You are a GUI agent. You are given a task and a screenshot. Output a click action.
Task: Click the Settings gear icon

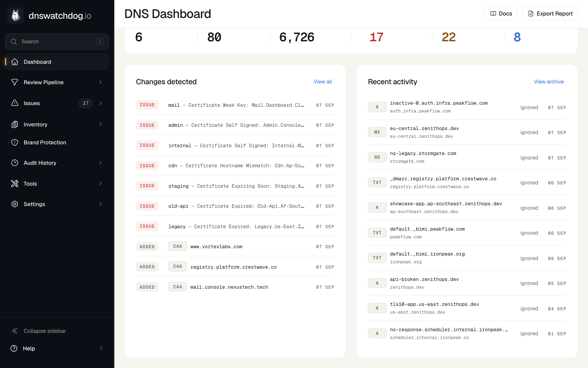(14, 204)
